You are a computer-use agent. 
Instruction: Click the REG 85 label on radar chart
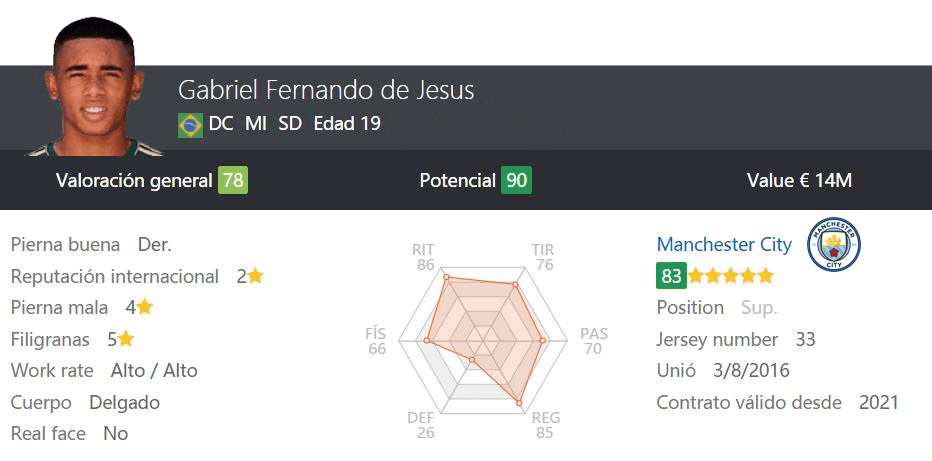[545, 425]
